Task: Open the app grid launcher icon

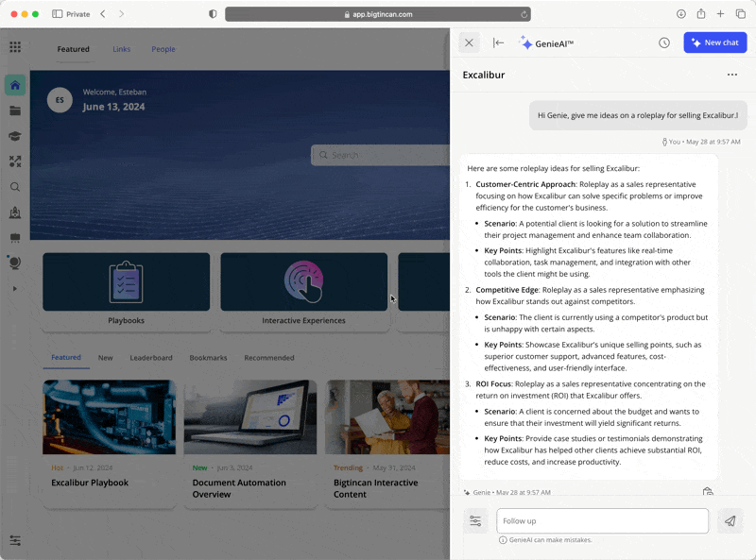Action: (15, 47)
